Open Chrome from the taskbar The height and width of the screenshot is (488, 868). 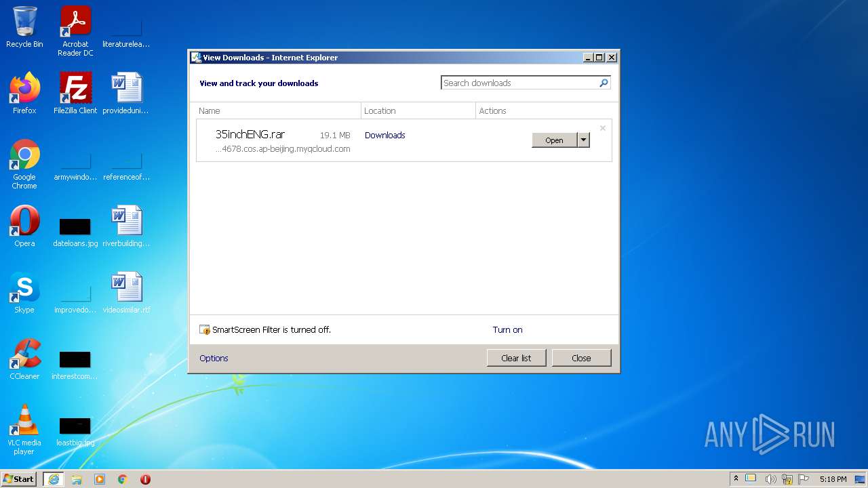point(123,479)
